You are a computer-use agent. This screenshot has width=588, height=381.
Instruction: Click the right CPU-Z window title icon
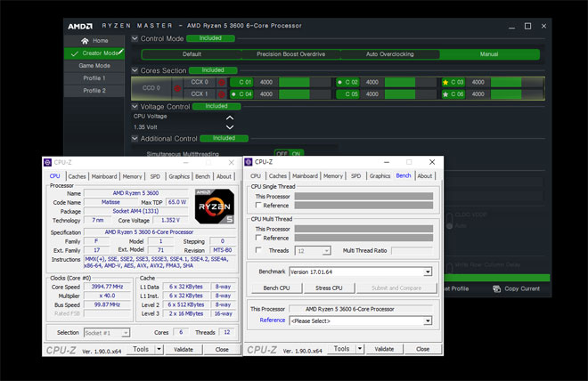pos(249,162)
